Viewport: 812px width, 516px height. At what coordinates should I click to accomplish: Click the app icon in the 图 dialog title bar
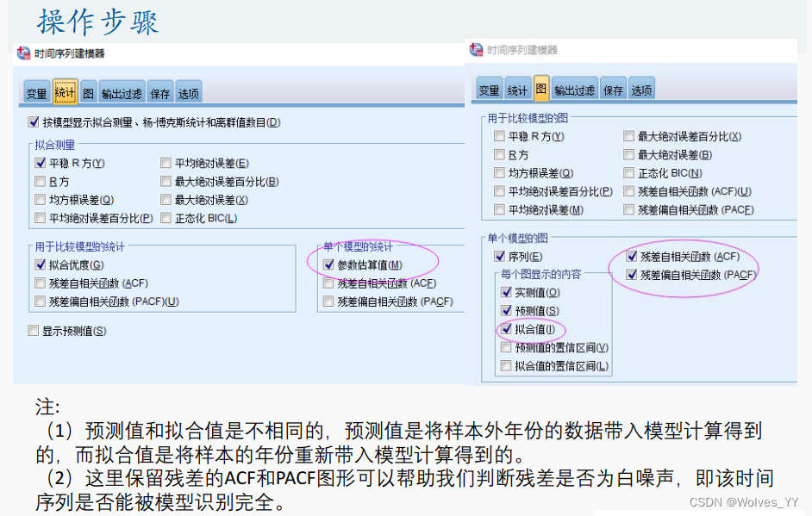point(477,50)
